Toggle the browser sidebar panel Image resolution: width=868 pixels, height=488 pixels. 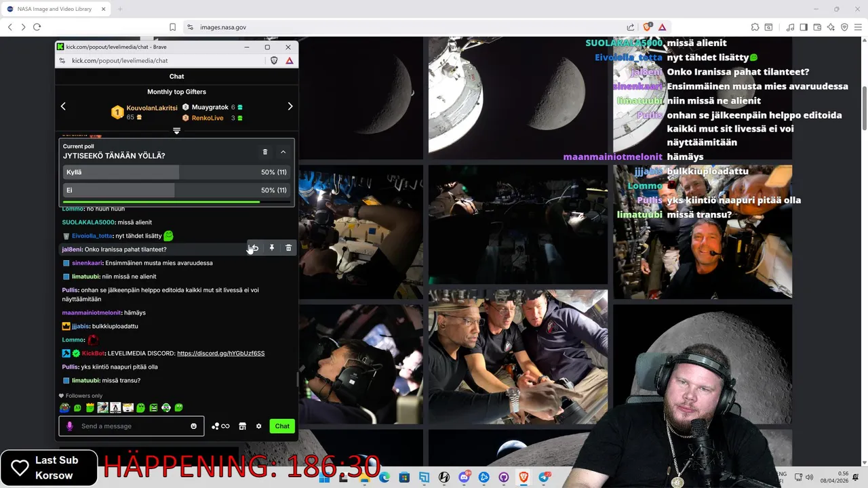pyautogui.click(x=804, y=27)
